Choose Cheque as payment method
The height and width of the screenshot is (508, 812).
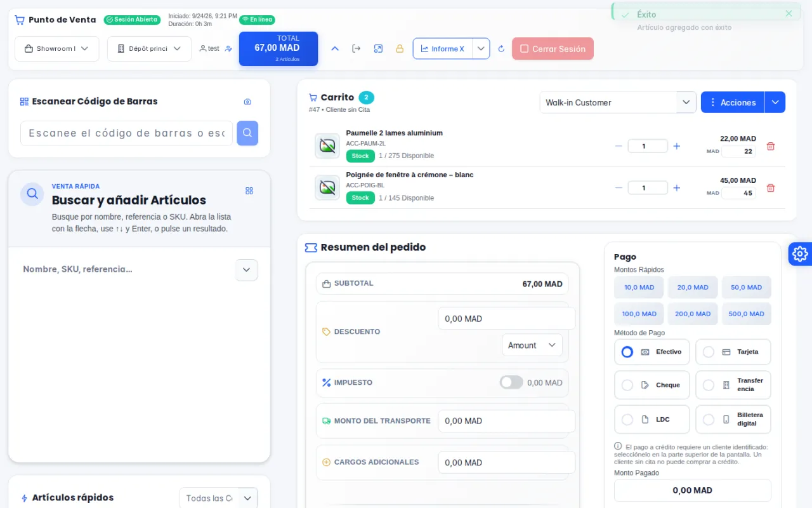(652, 385)
